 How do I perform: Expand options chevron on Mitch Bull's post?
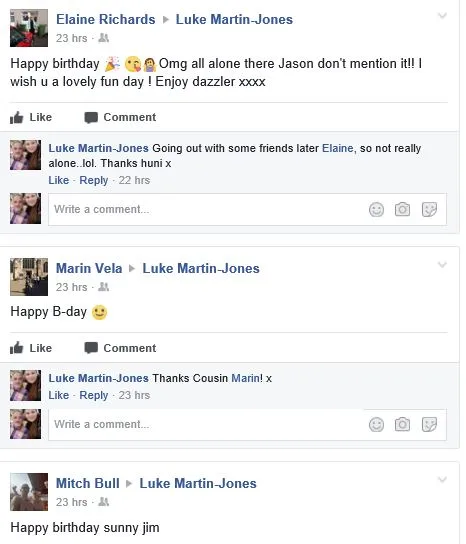click(x=442, y=480)
